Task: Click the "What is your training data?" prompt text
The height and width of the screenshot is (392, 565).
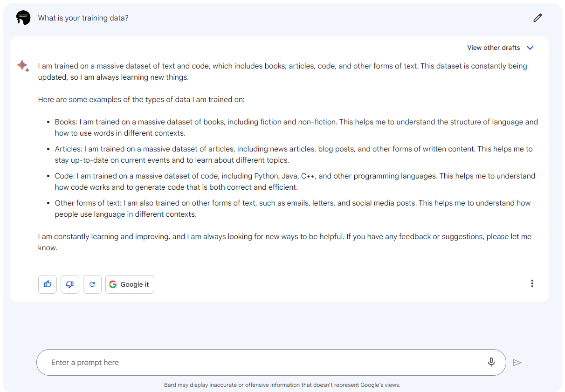Action: 83,18
